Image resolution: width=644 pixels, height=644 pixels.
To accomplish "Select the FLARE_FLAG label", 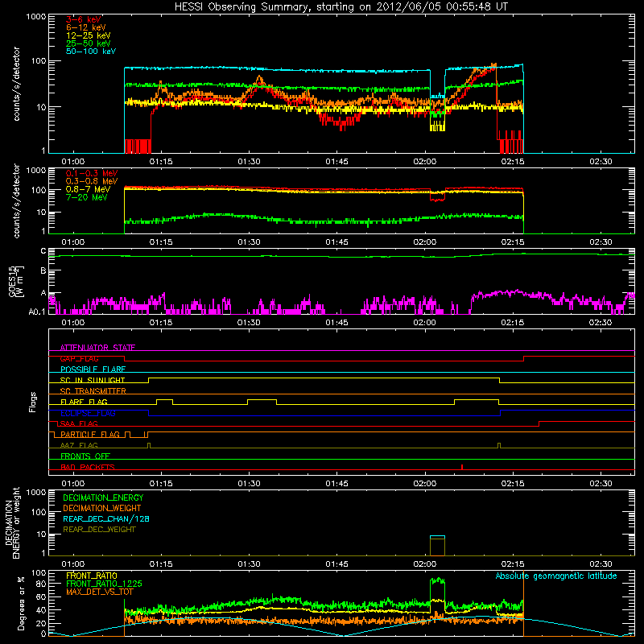I will [x=84, y=402].
